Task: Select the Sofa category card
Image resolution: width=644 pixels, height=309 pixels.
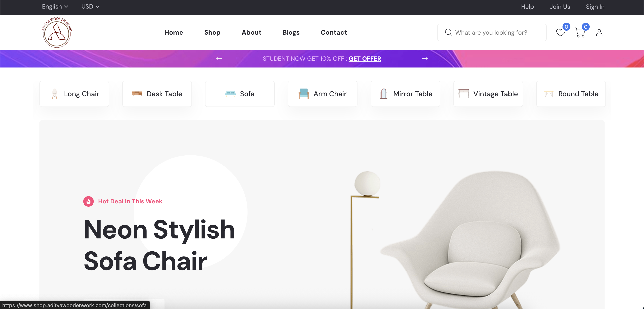Action: pos(240,94)
